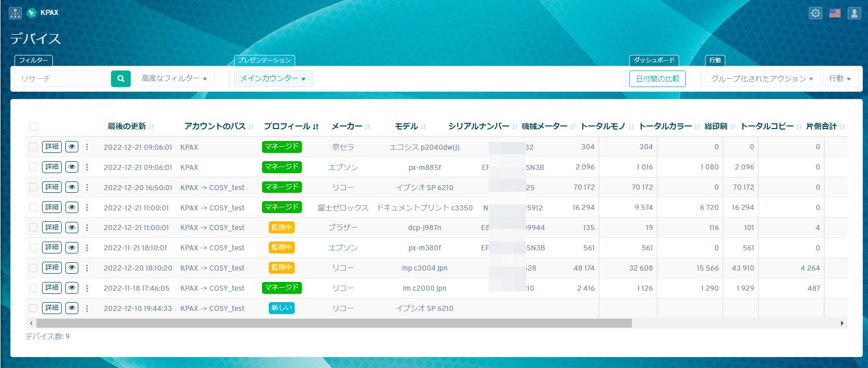The height and width of the screenshot is (368, 868).
Task: Click the sort icon next to 総印刷
Action: [733, 126]
